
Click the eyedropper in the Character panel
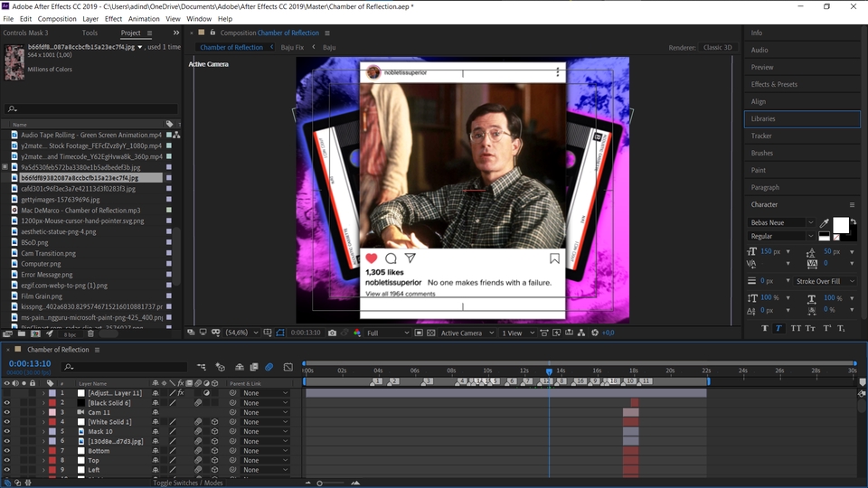click(824, 222)
